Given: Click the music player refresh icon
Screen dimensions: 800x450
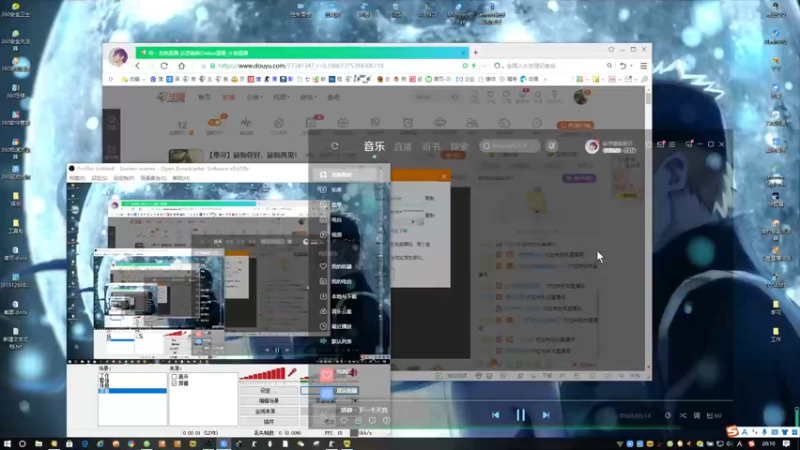Looking at the screenshot, I should pos(335,146).
